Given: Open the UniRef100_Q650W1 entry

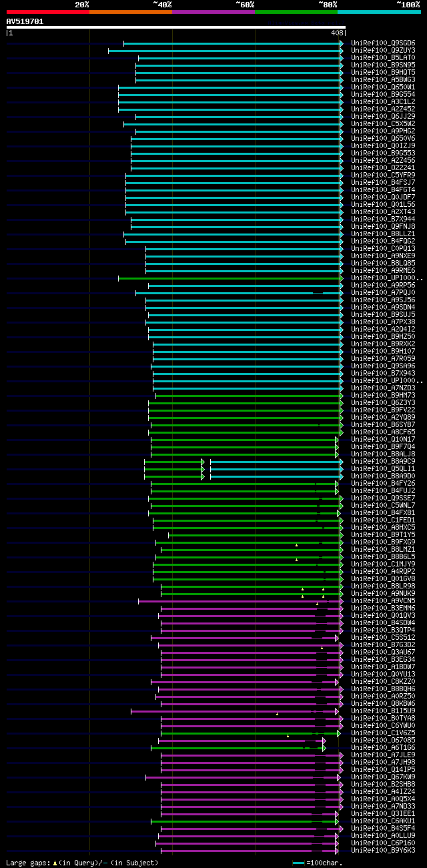Looking at the screenshot, I should (383, 87).
